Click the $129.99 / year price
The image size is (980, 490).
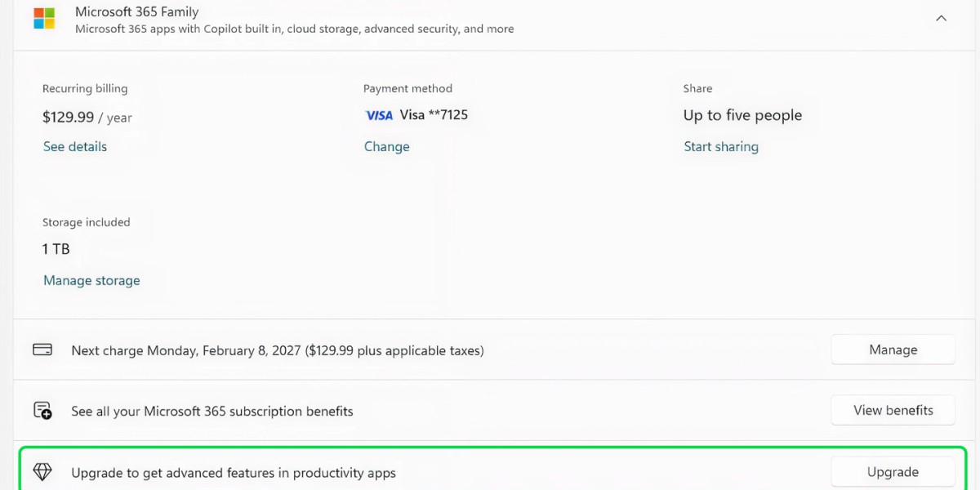pos(87,118)
